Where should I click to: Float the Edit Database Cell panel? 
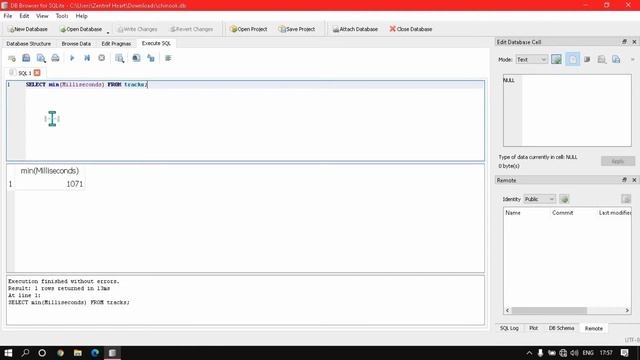click(624, 42)
